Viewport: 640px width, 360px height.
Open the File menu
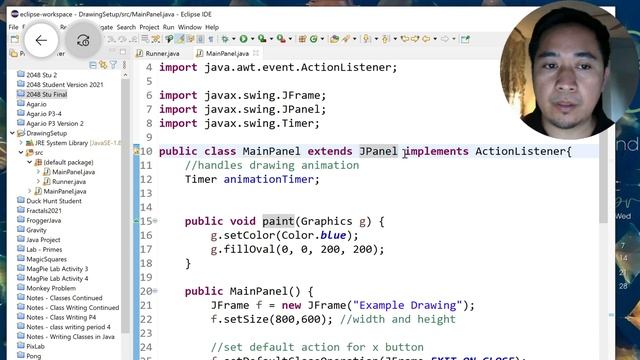pyautogui.click(x=13, y=27)
